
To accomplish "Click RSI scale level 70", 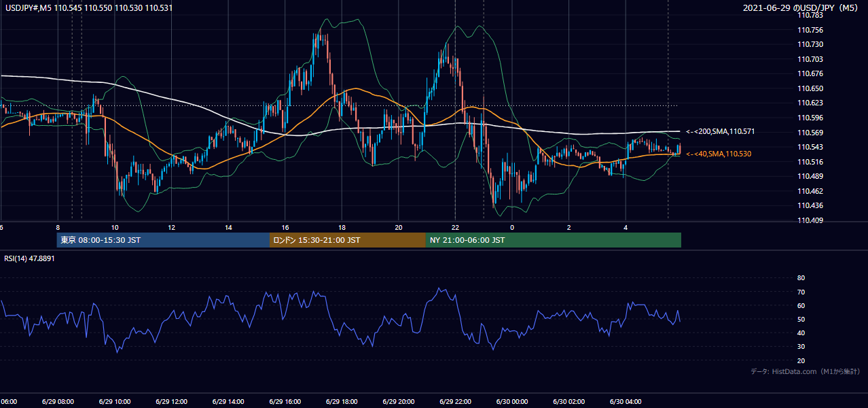I will 801,292.
